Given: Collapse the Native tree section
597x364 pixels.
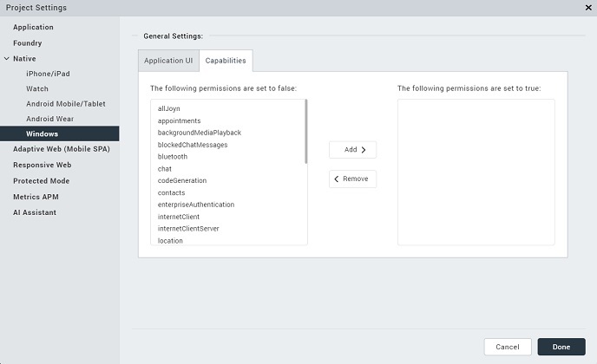Looking at the screenshot, I should pyautogui.click(x=6, y=59).
